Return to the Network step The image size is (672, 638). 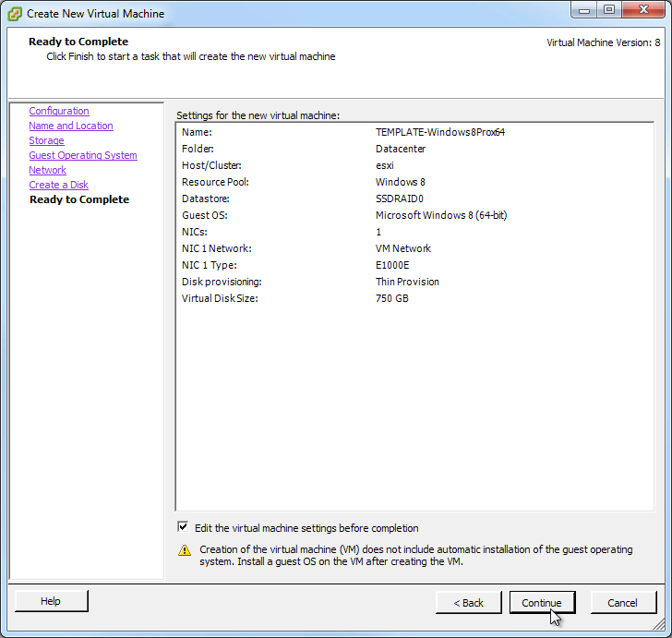48,170
